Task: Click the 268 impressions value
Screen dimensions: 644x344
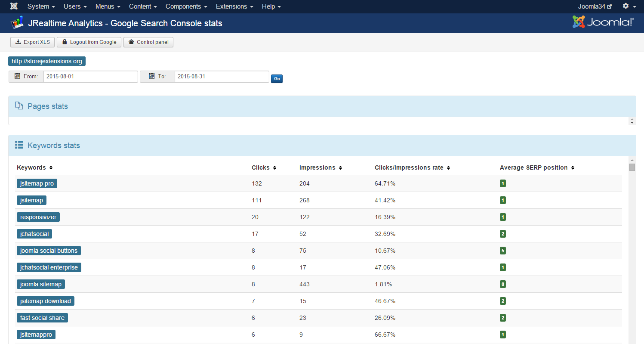Action: tap(305, 200)
